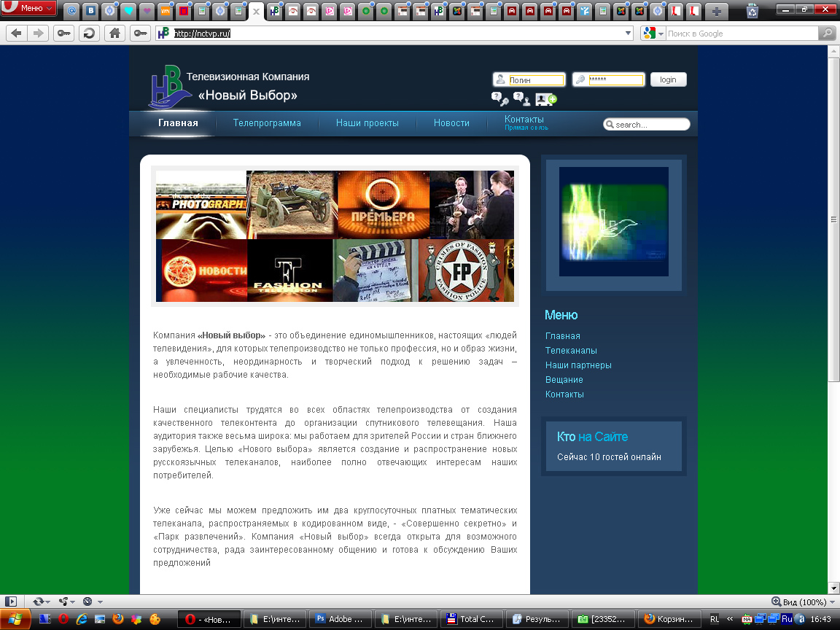
Task: Open the Google search engine selector dropdown
Action: [653, 34]
